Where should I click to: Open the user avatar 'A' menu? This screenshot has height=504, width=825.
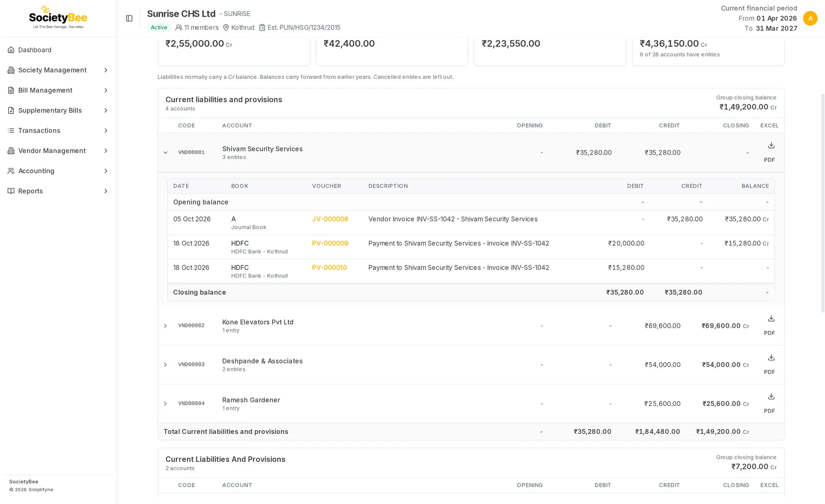(810, 19)
